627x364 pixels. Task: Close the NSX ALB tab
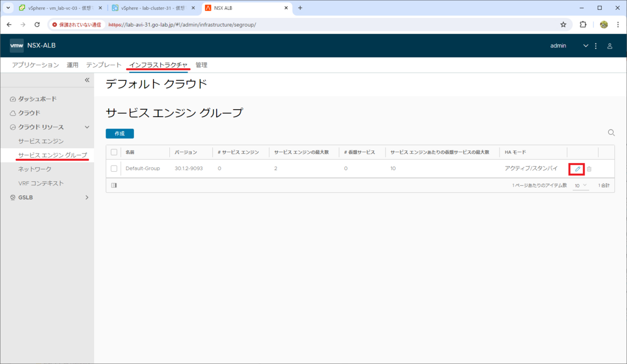286,8
